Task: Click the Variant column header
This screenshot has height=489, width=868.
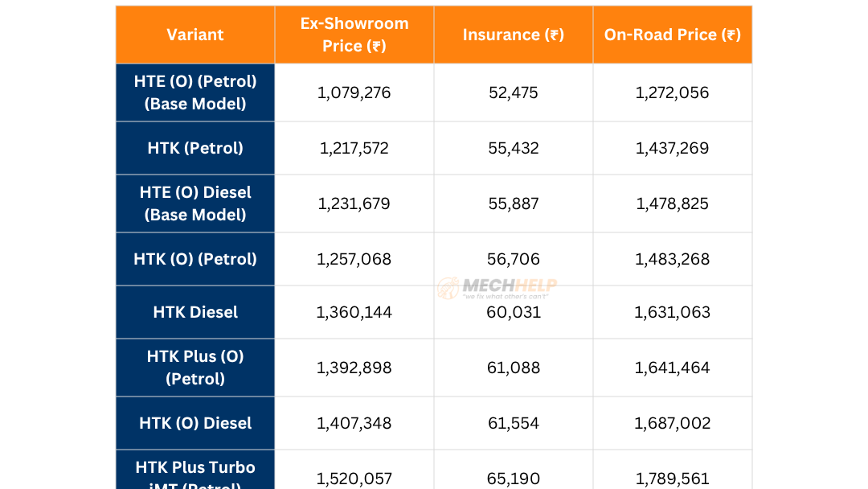Action: point(195,35)
